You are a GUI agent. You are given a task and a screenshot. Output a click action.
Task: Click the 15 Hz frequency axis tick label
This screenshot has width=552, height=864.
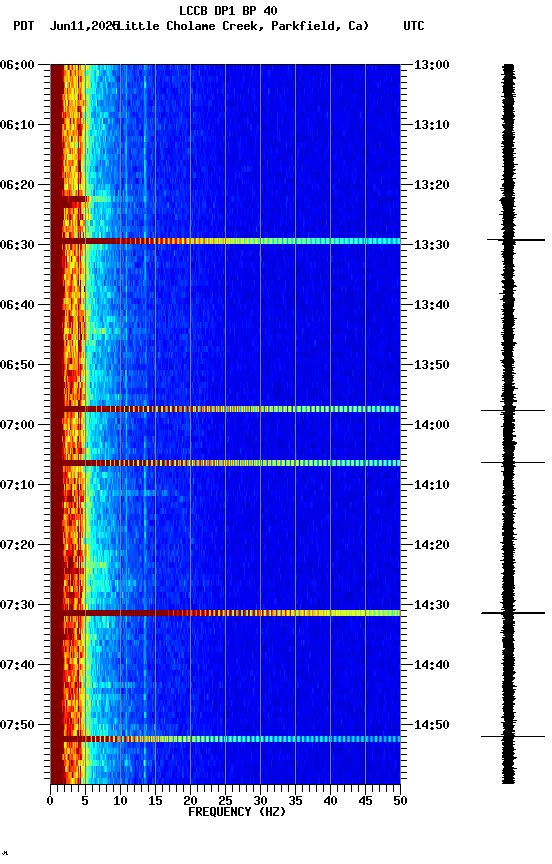pos(155,801)
